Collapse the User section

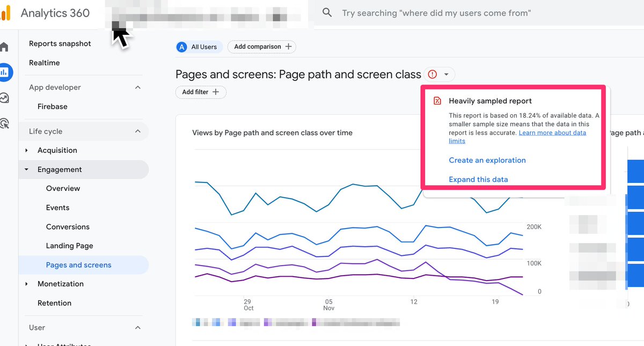(x=138, y=328)
